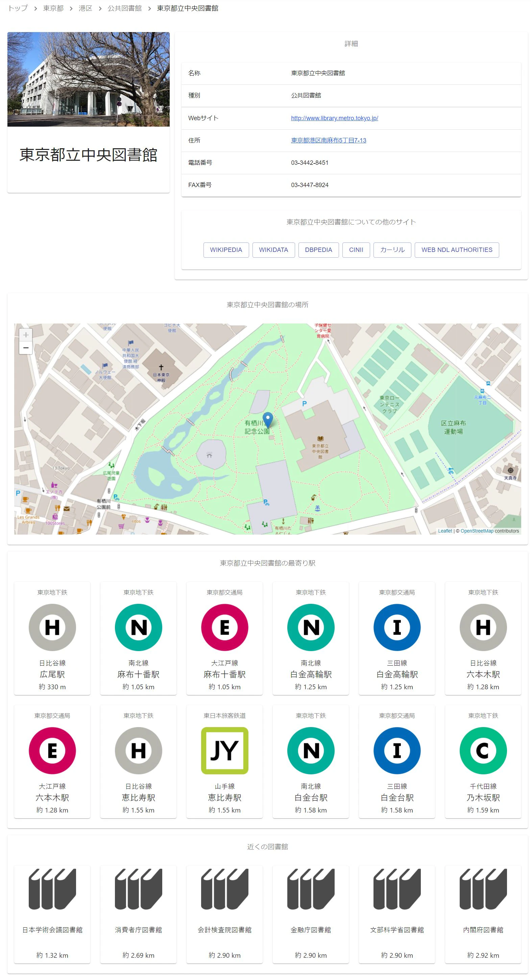Image resolution: width=531 pixels, height=980 pixels.
Task: Open the 内閣府図書館 books icon
Action: pyautogui.click(x=483, y=889)
